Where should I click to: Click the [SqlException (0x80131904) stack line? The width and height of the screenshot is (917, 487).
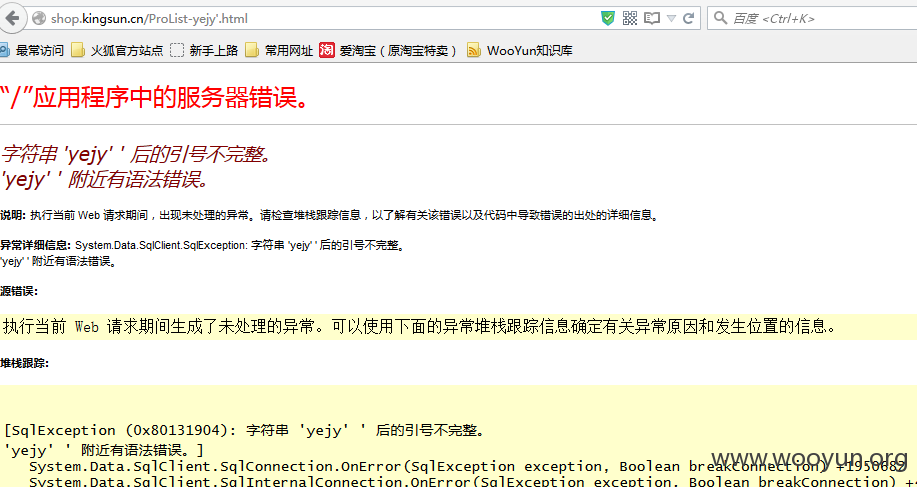click(x=244, y=431)
